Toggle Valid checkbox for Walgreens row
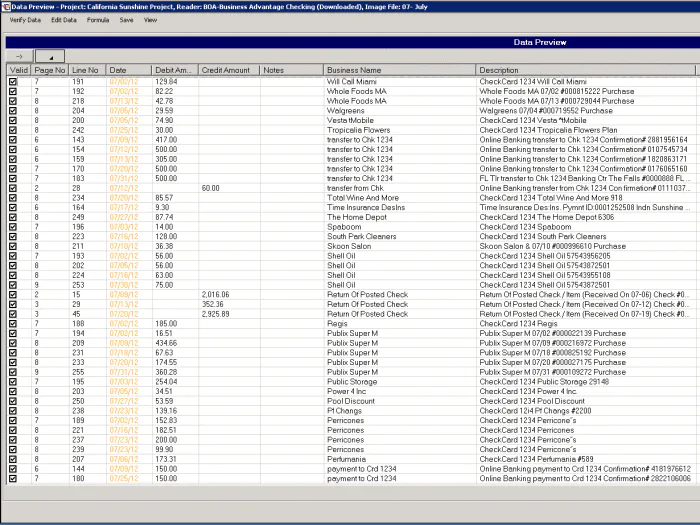Image resolution: width=700 pixels, height=525 pixels. (12, 111)
